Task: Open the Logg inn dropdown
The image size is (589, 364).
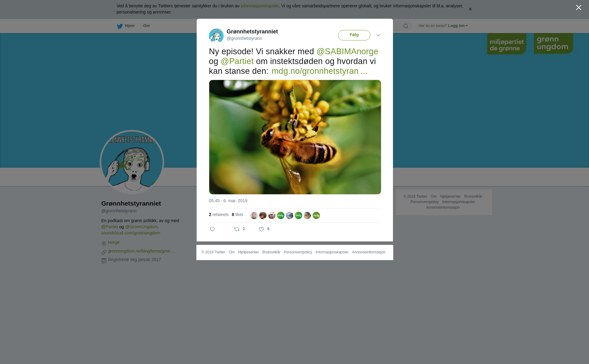Action: click(x=458, y=26)
